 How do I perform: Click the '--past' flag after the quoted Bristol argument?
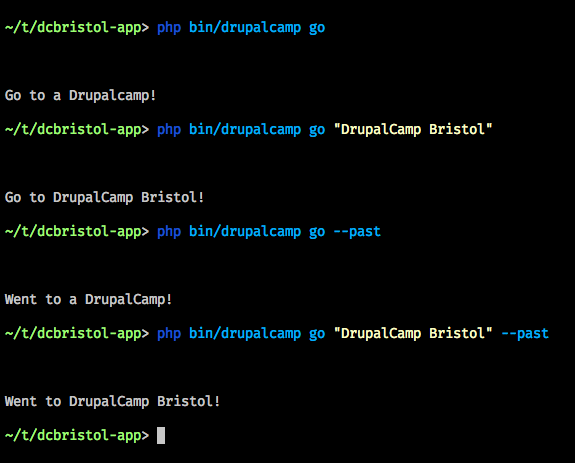525,334
